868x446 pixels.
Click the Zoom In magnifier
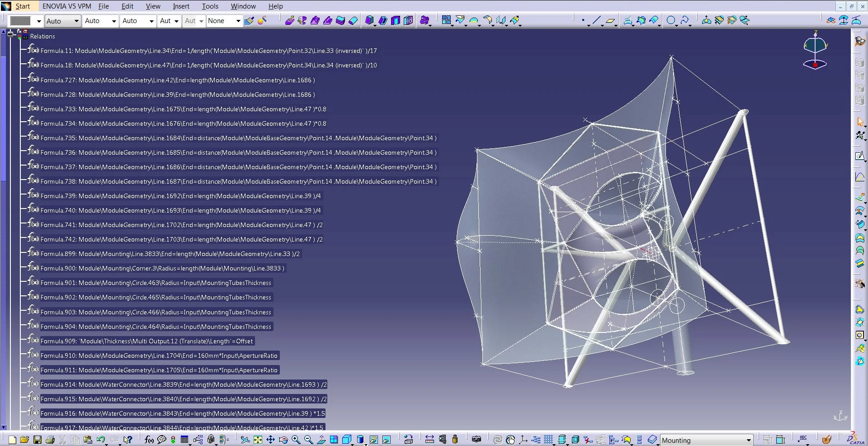click(296, 440)
